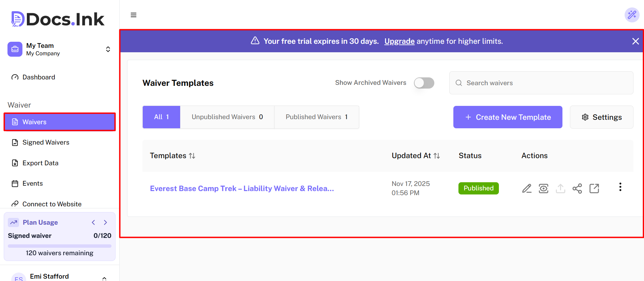Switch to Unpublished Waivers tab
This screenshot has width=644, height=281.
point(227,117)
